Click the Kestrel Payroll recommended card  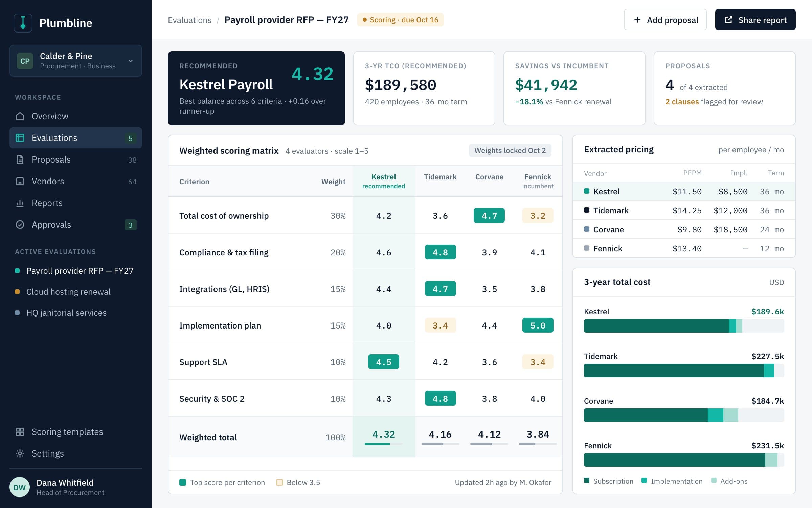256,88
